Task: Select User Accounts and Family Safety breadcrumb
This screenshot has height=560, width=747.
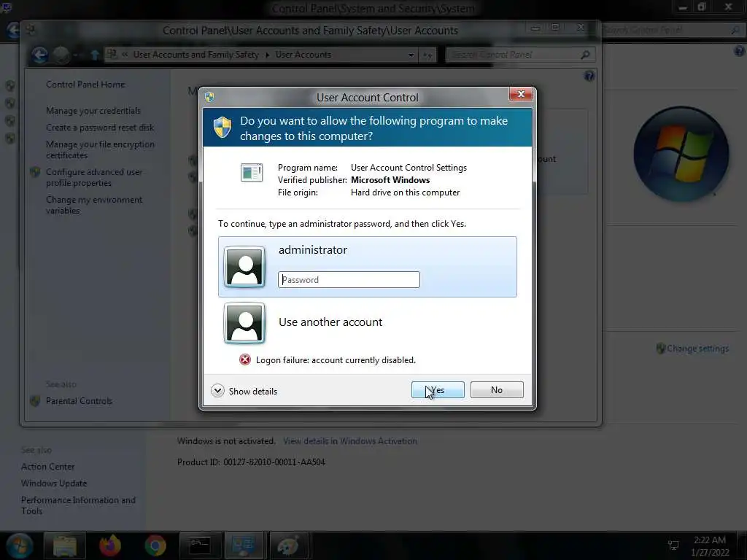Action: click(x=196, y=54)
